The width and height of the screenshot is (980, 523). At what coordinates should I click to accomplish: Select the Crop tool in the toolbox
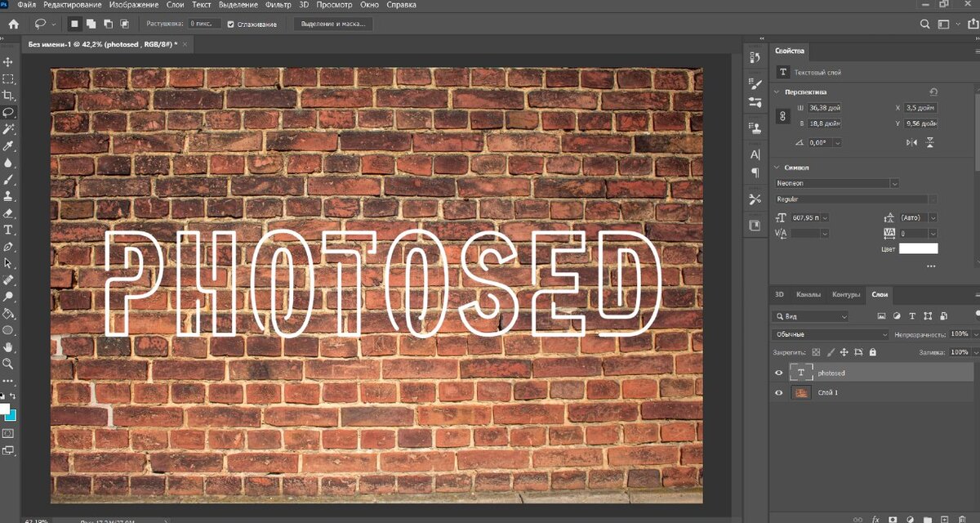[8, 96]
